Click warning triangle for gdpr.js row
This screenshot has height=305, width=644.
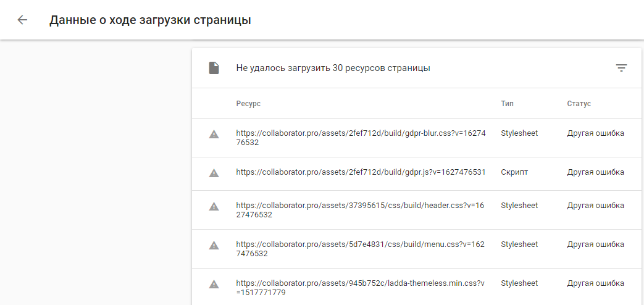tap(214, 173)
